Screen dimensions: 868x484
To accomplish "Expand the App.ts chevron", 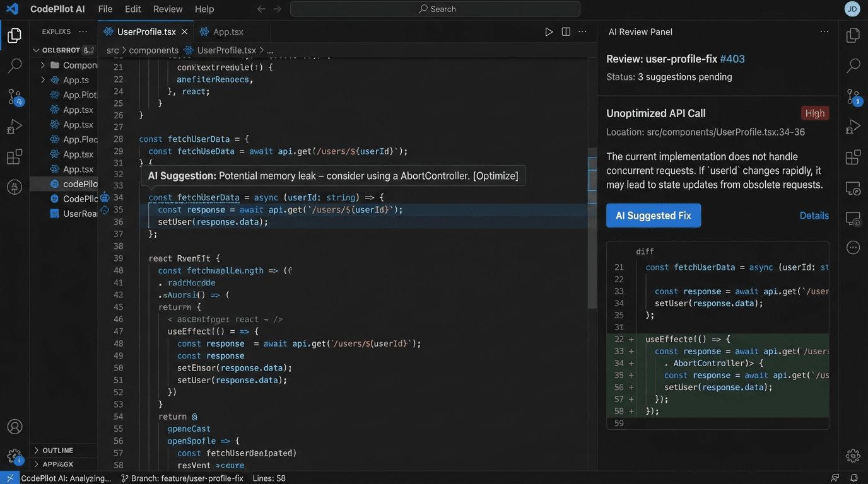I will click(43, 80).
